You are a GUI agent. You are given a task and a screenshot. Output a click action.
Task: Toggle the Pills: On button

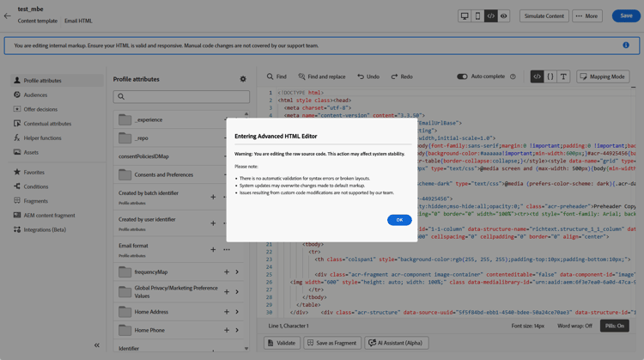pyautogui.click(x=615, y=326)
